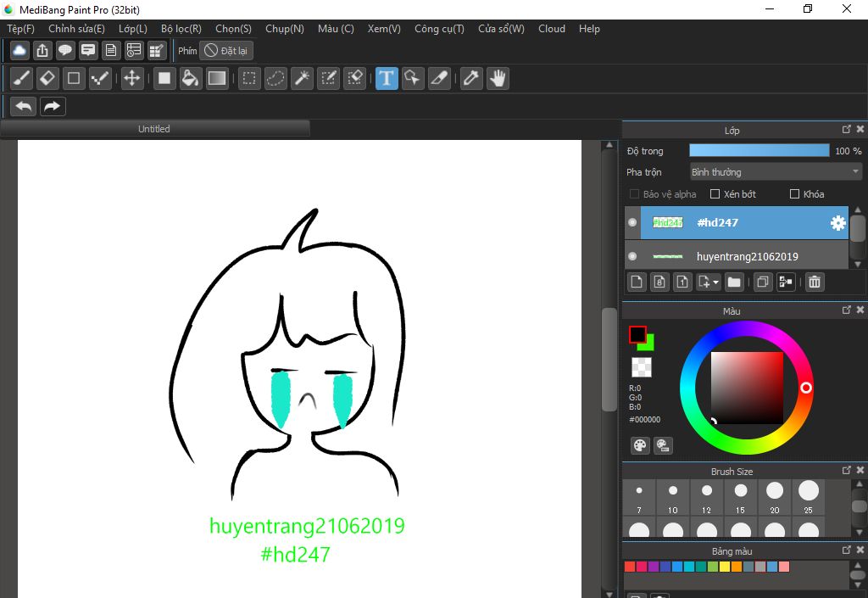Select the rectangular Select tool

pos(249,78)
